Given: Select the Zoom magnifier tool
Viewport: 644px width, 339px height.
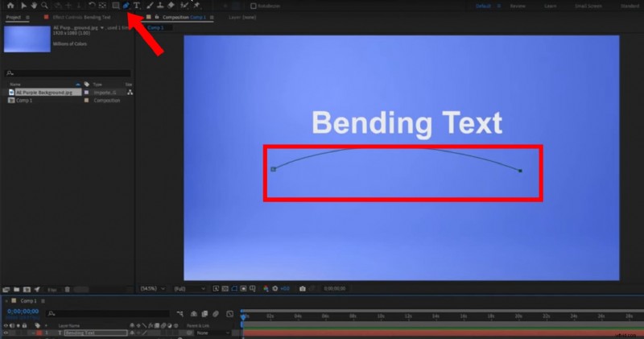Looking at the screenshot, I should 44,6.
